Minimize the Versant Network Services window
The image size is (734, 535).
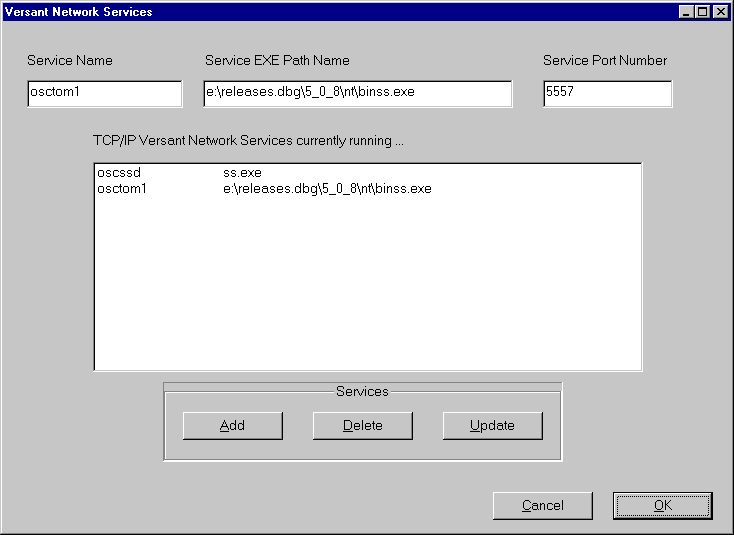click(x=686, y=12)
